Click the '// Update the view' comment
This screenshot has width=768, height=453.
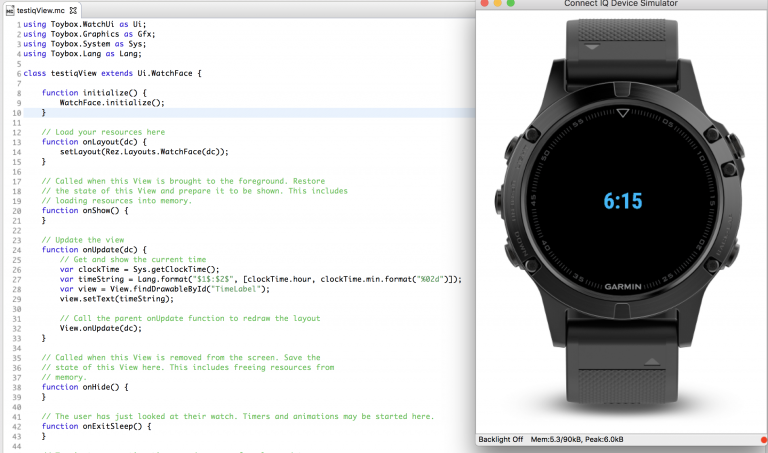coord(83,239)
